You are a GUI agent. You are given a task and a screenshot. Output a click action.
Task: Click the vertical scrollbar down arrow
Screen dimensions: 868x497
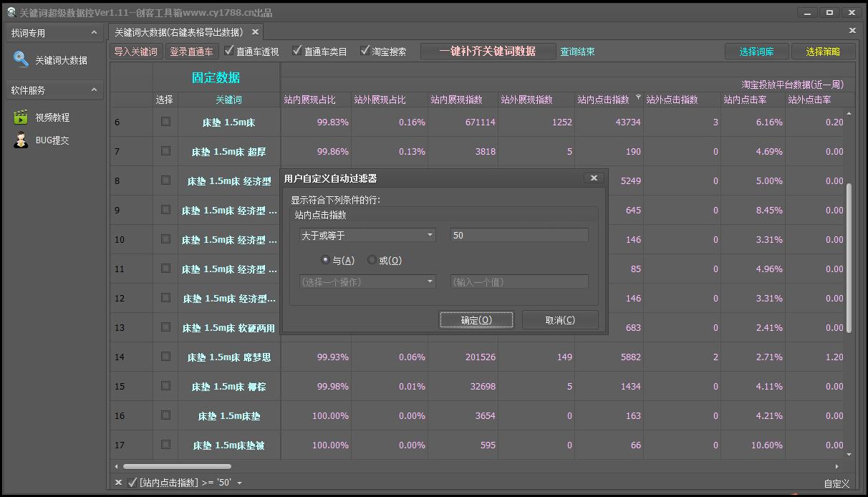click(x=849, y=454)
